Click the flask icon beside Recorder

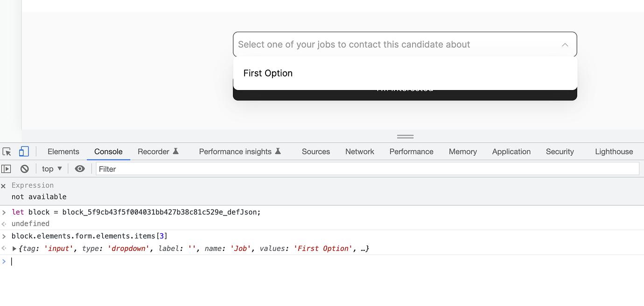[x=177, y=151]
